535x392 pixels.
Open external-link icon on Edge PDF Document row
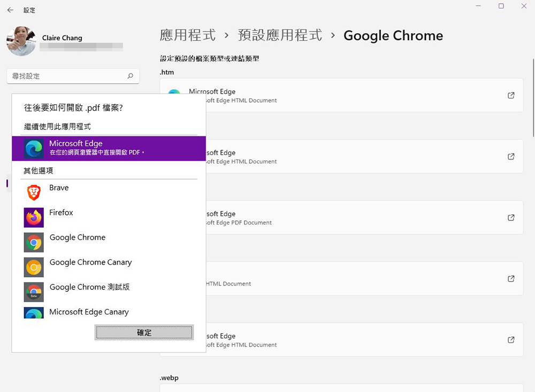tap(511, 217)
